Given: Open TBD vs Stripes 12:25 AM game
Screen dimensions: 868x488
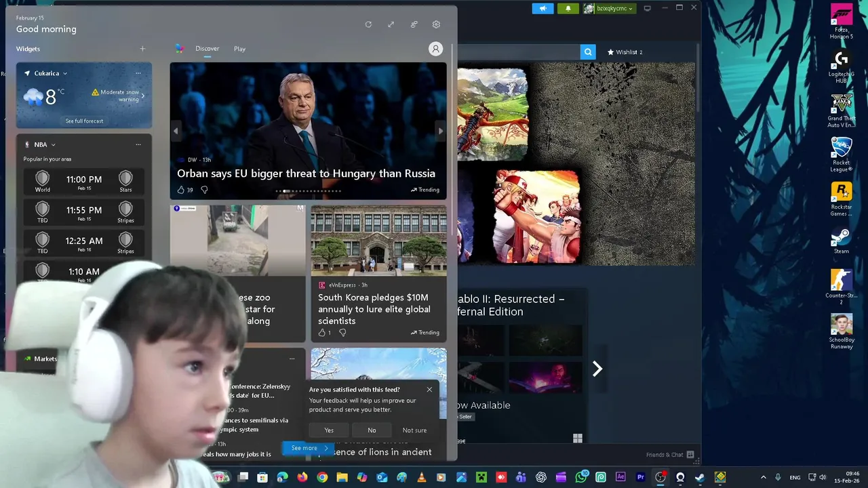Looking at the screenshot, I should (84, 243).
